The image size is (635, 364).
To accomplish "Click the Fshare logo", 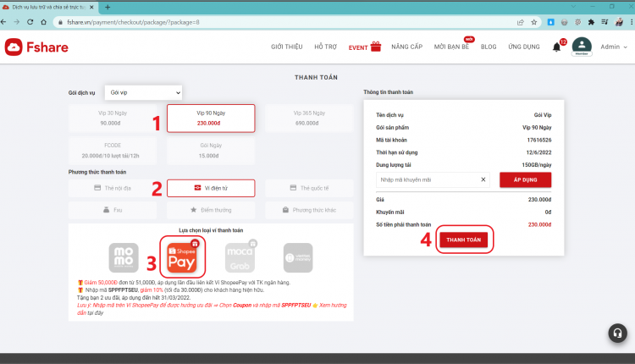I will [36, 47].
